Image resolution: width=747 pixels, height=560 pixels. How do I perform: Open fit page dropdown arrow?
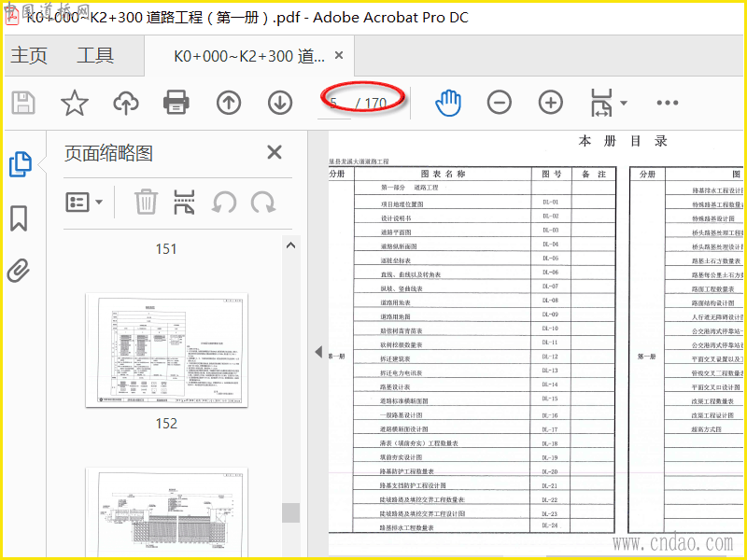click(624, 103)
